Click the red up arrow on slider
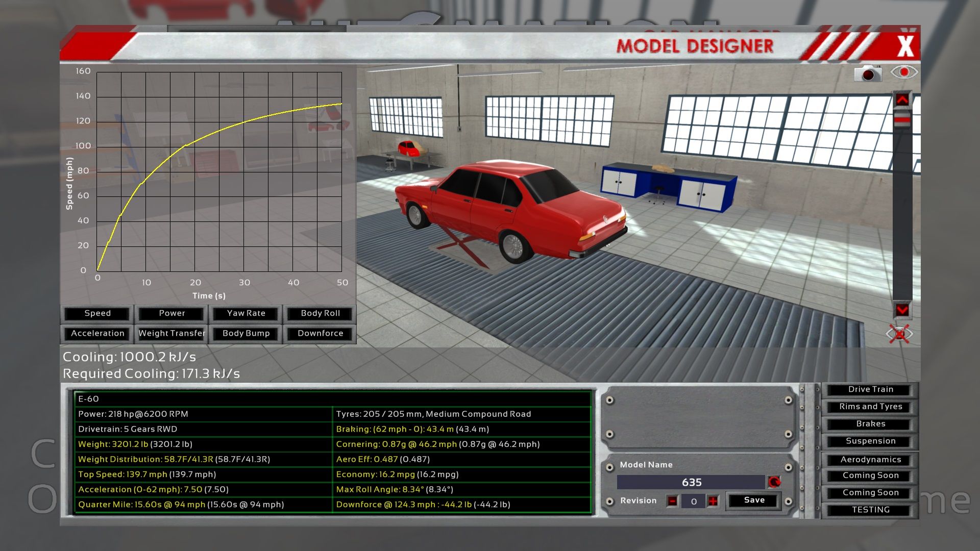This screenshot has height=551, width=980. (902, 99)
